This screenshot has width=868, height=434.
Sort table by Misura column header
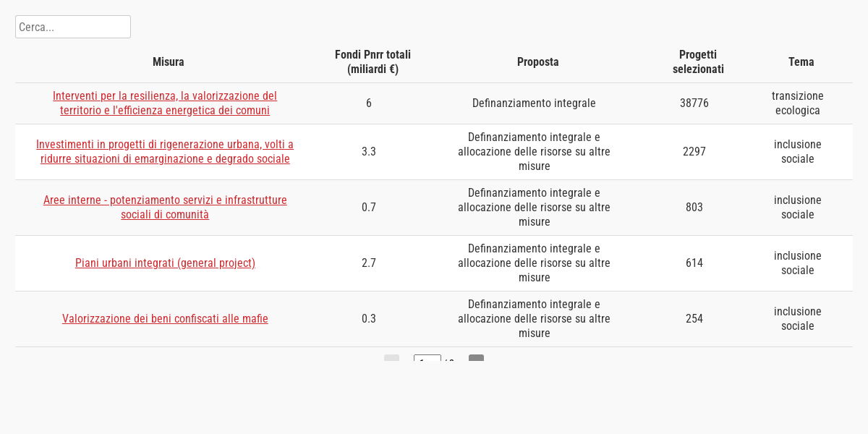[168, 62]
